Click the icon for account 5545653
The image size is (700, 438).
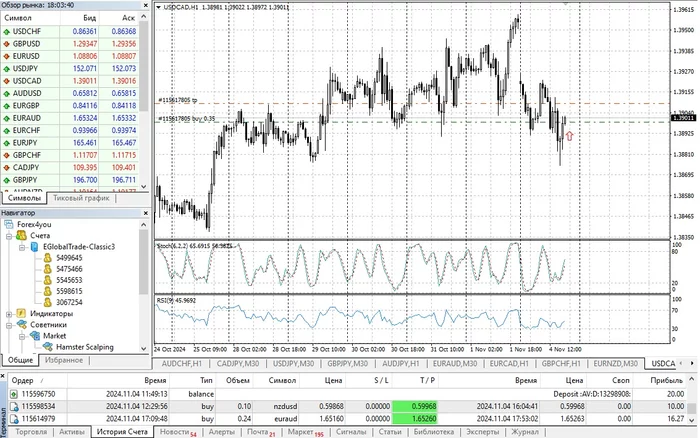pos(47,280)
